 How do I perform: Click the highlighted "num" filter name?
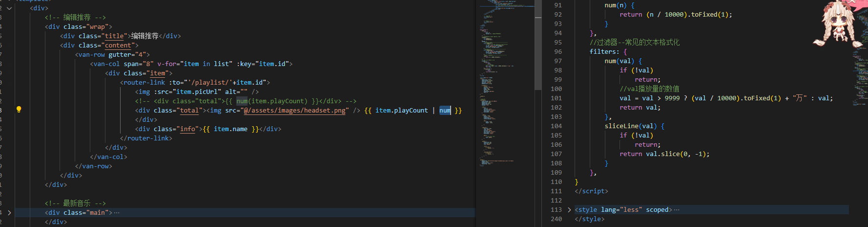click(445, 110)
